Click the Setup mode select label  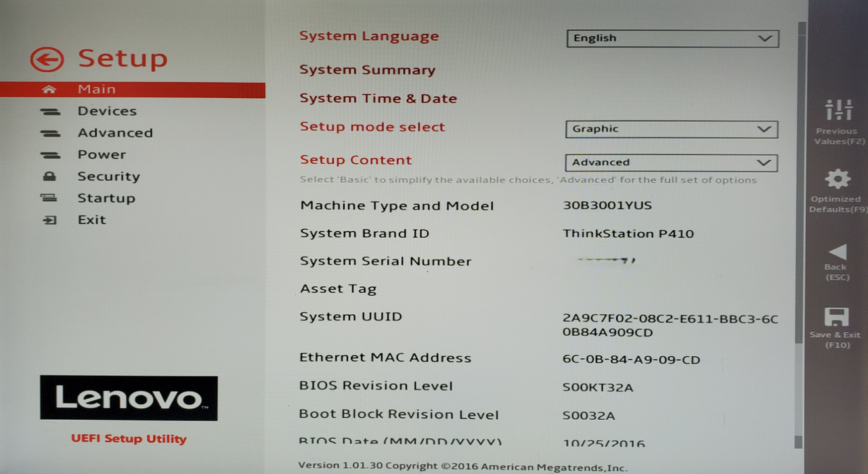point(372,127)
